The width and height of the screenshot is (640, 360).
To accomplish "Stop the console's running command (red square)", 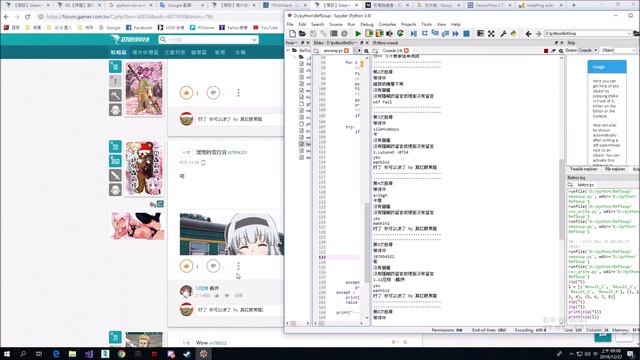I will [546, 51].
